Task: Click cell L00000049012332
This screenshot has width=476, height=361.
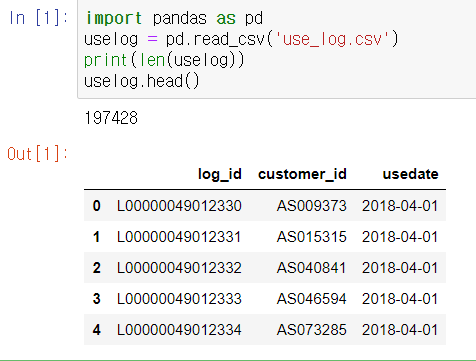Action: [179, 268]
